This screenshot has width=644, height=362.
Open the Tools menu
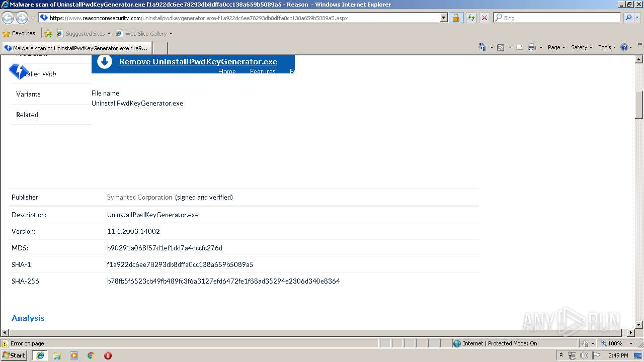click(x=607, y=47)
